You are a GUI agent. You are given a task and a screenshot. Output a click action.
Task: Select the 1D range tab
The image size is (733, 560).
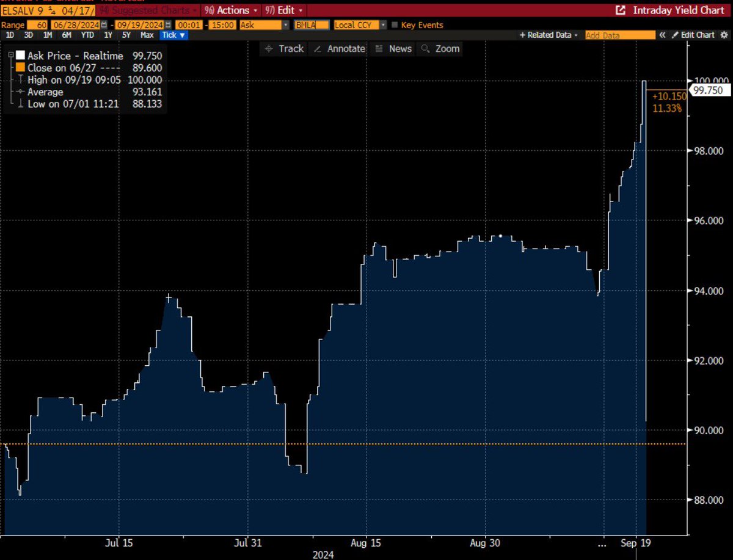pos(10,35)
